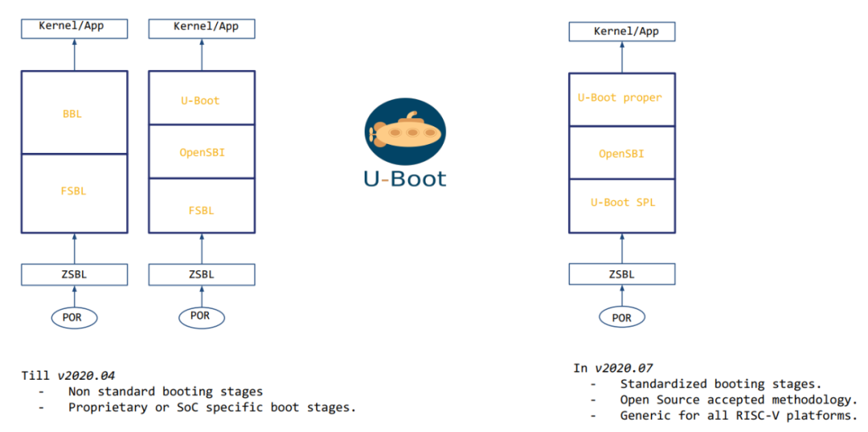Select the U-Boot SPL block
Screen dimensions: 868x432
(x=622, y=202)
